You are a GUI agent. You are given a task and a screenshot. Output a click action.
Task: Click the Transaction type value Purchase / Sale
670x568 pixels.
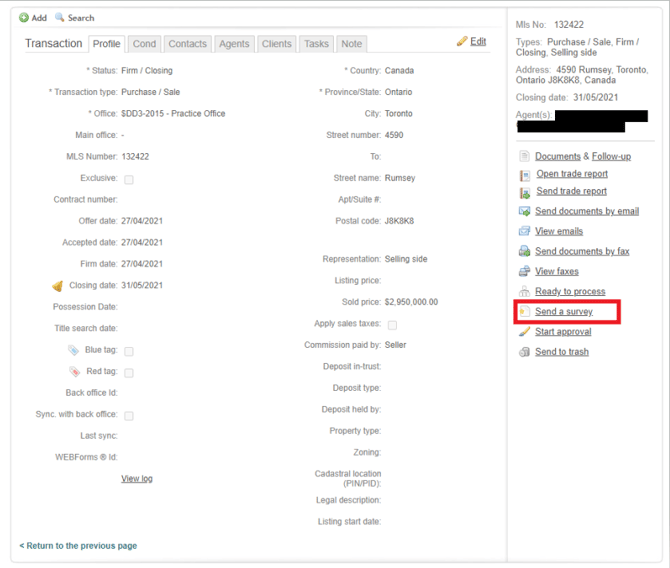[x=150, y=92]
